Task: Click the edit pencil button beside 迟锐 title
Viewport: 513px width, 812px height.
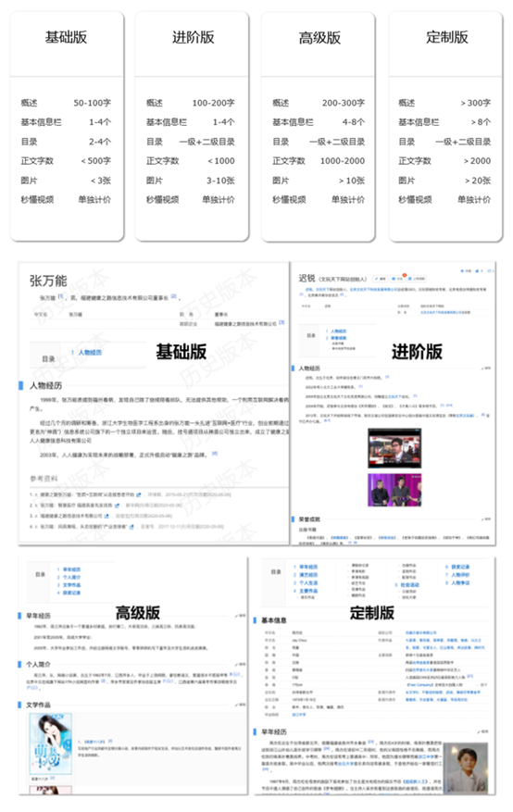Action: pyautogui.click(x=380, y=279)
